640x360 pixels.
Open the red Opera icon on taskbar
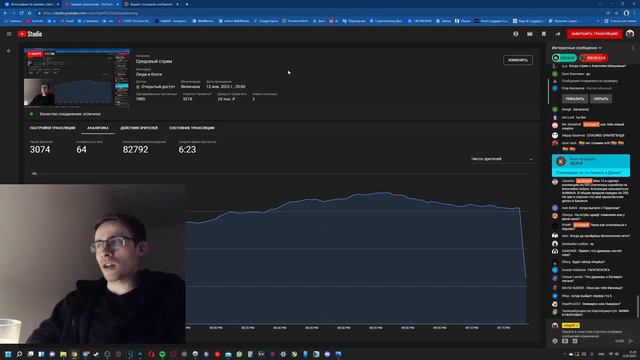[x=151, y=354]
